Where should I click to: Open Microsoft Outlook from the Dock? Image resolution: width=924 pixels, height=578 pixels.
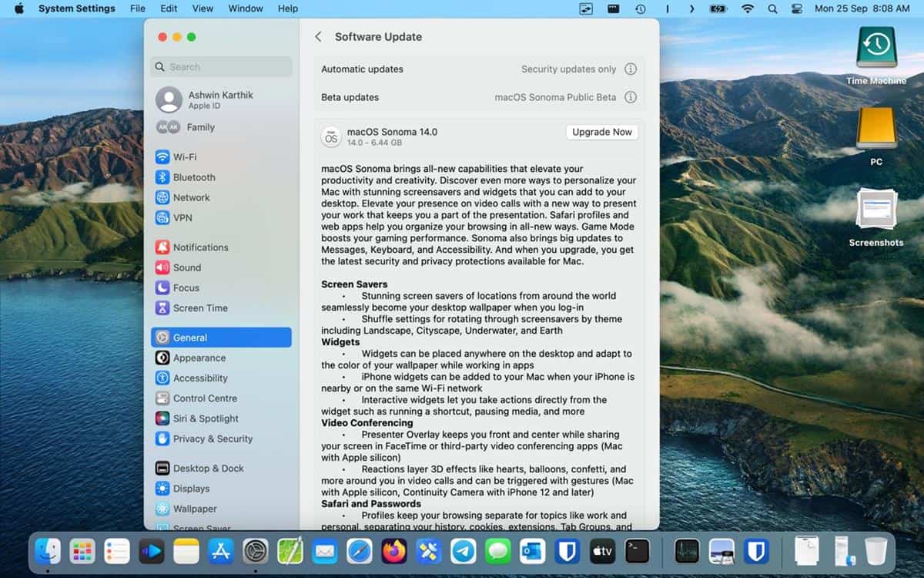(x=532, y=552)
